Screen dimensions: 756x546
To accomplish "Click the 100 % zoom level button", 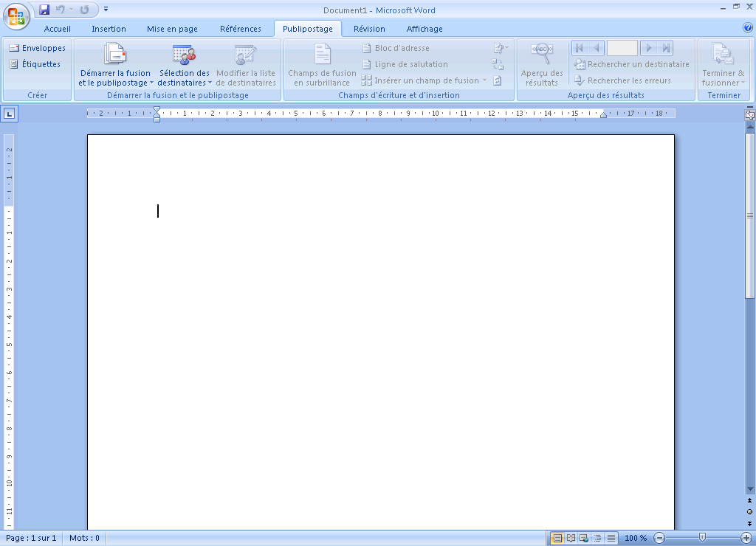I will (636, 538).
